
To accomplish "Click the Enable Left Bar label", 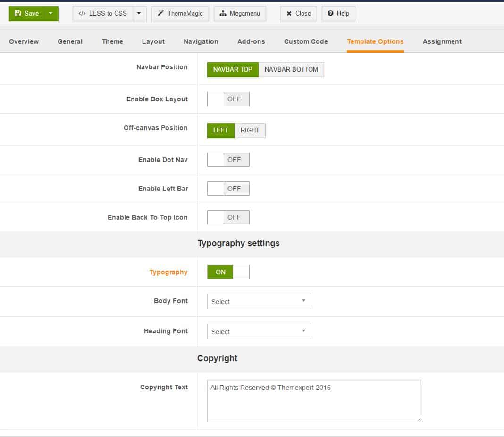I will pos(163,189).
